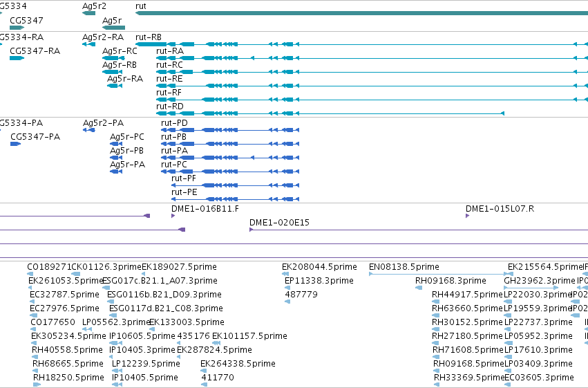
Task: Select the rut gene label
Action: point(141,6)
